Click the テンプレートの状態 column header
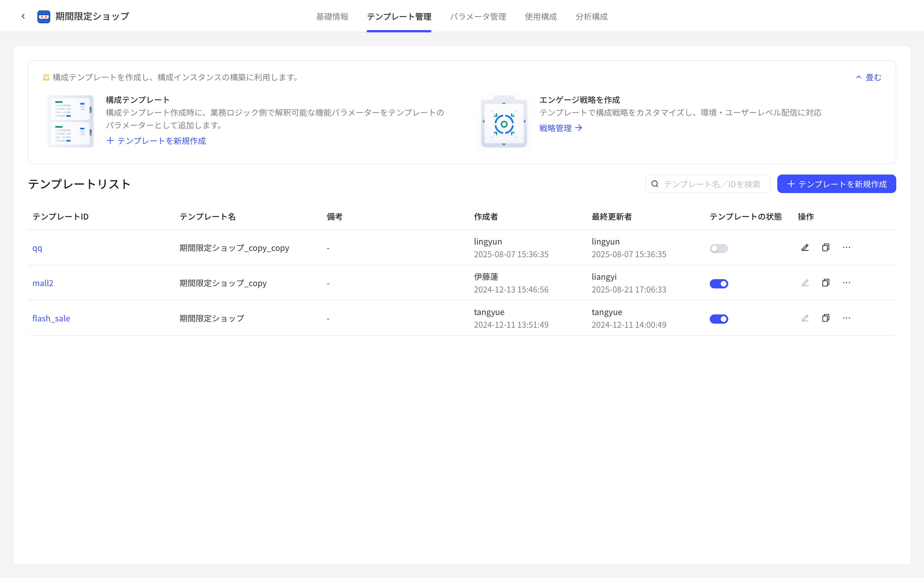Screen dimensions: 924x578 [746, 217]
